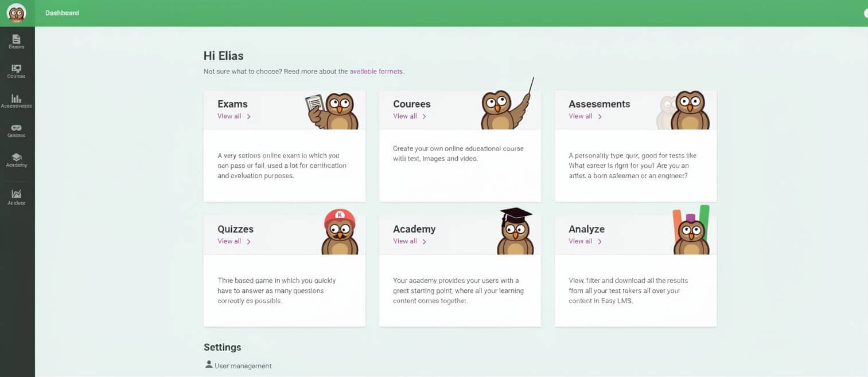
Task: Open the available formats link
Action: point(376,72)
